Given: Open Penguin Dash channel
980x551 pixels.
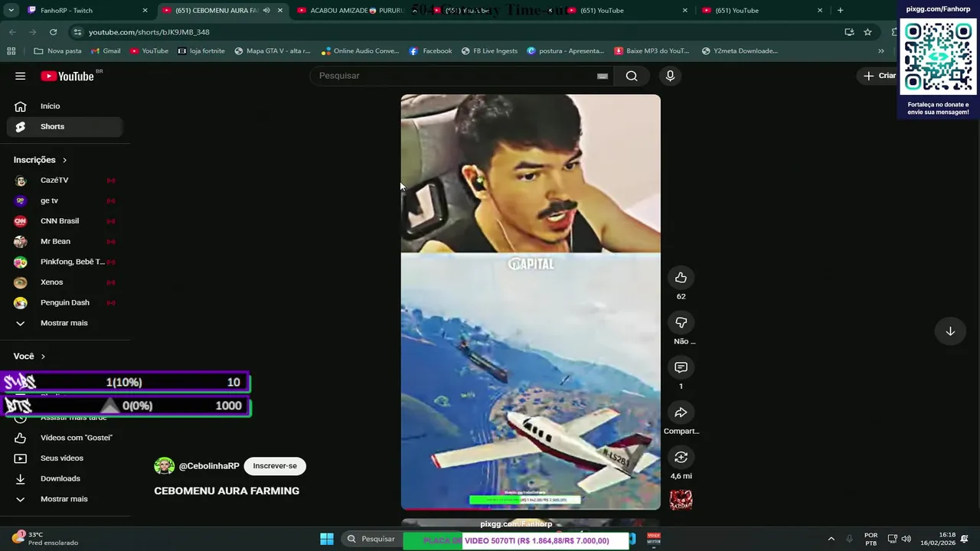Looking at the screenshot, I should 64,303.
